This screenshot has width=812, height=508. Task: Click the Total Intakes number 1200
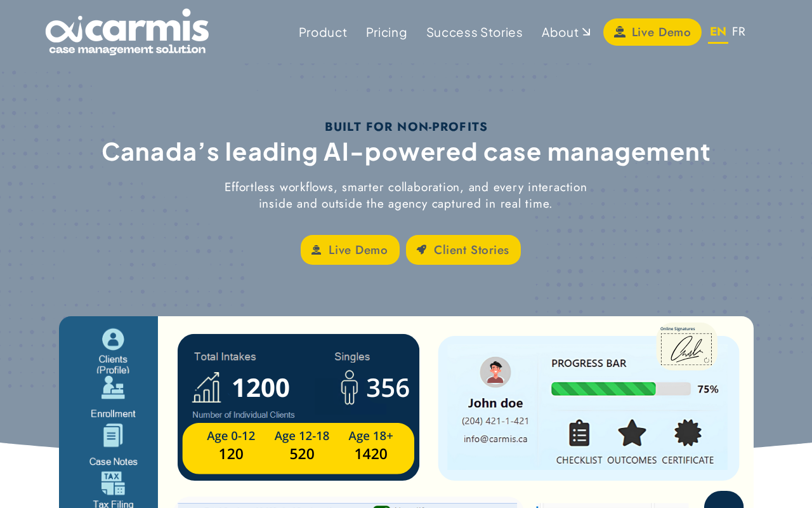pyautogui.click(x=261, y=388)
